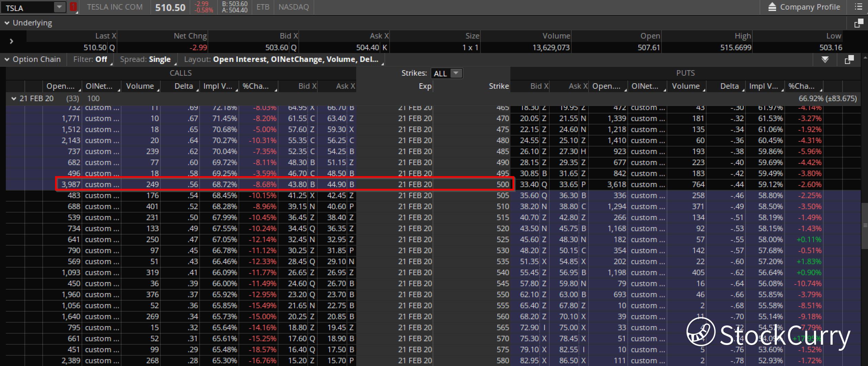868x366 pixels.
Task: Click the put %change +1.83% cell
Action: click(x=804, y=261)
